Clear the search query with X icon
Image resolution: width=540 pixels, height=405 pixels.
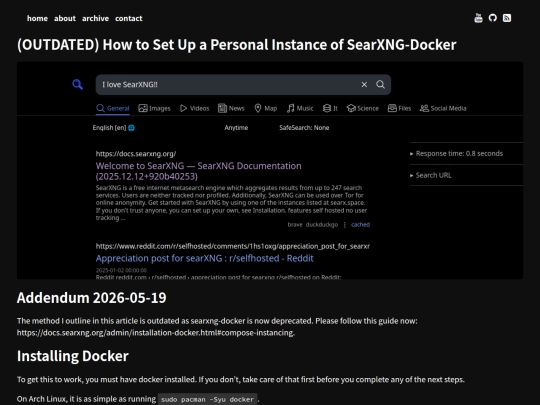tap(364, 85)
